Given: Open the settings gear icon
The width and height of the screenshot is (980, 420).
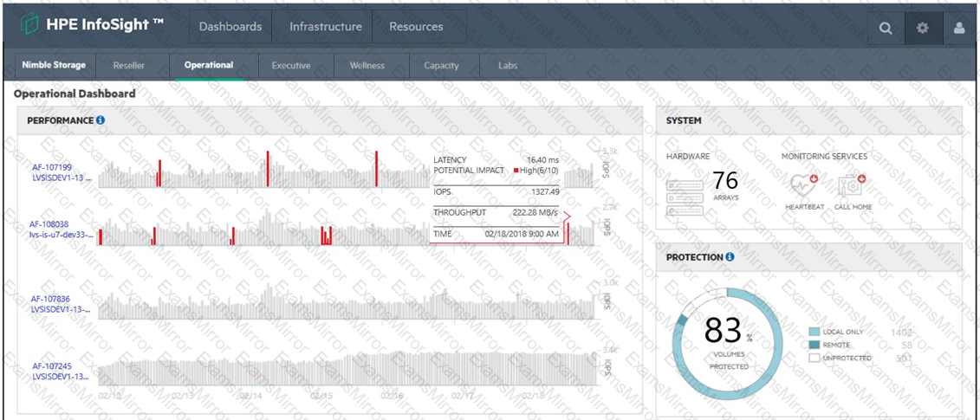Looking at the screenshot, I should click(x=922, y=28).
